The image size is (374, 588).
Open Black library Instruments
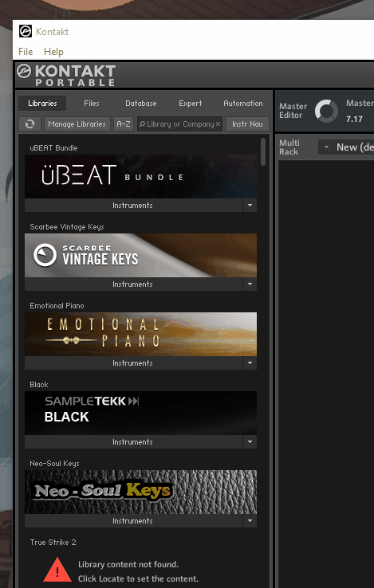click(133, 441)
